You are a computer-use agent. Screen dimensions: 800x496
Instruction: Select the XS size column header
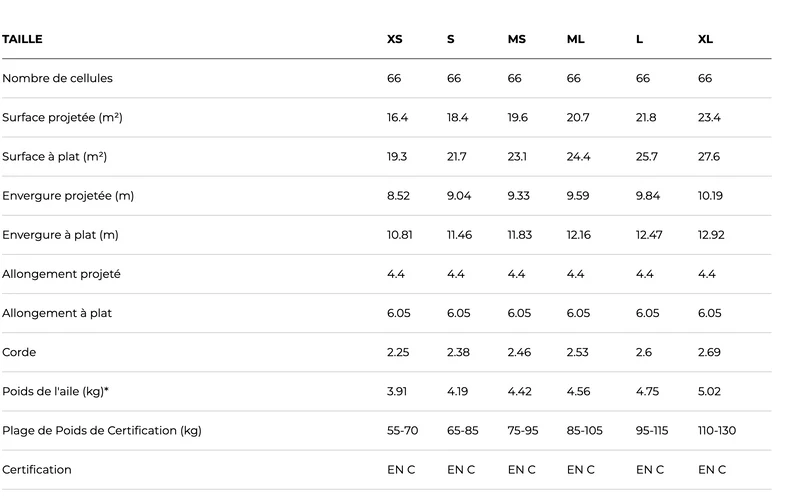tap(394, 39)
